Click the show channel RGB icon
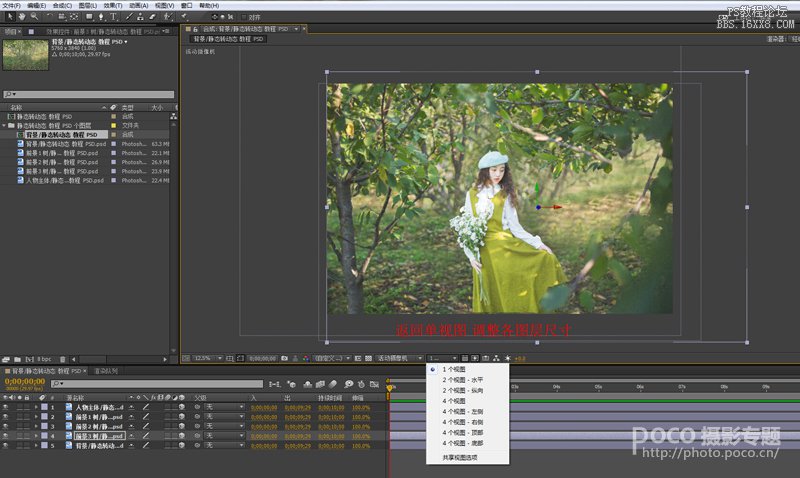This screenshot has width=800, height=478. [306, 358]
